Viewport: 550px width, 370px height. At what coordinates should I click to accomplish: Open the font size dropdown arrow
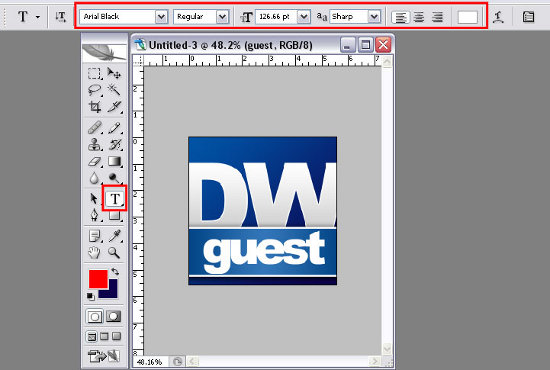coord(304,16)
